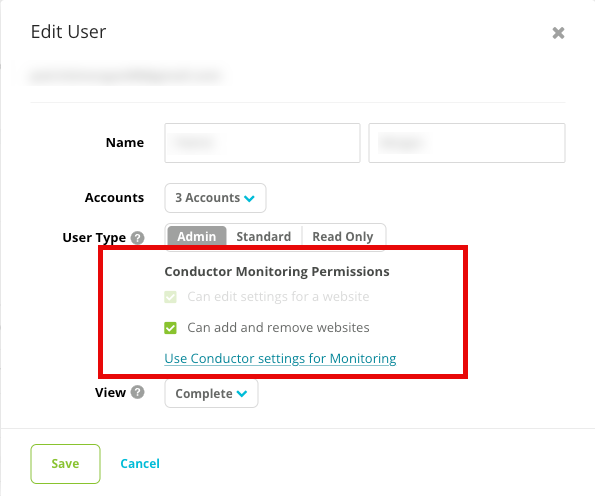Click the 'Can add and remove websites' label text
The height and width of the screenshot is (496, 595).
278,328
